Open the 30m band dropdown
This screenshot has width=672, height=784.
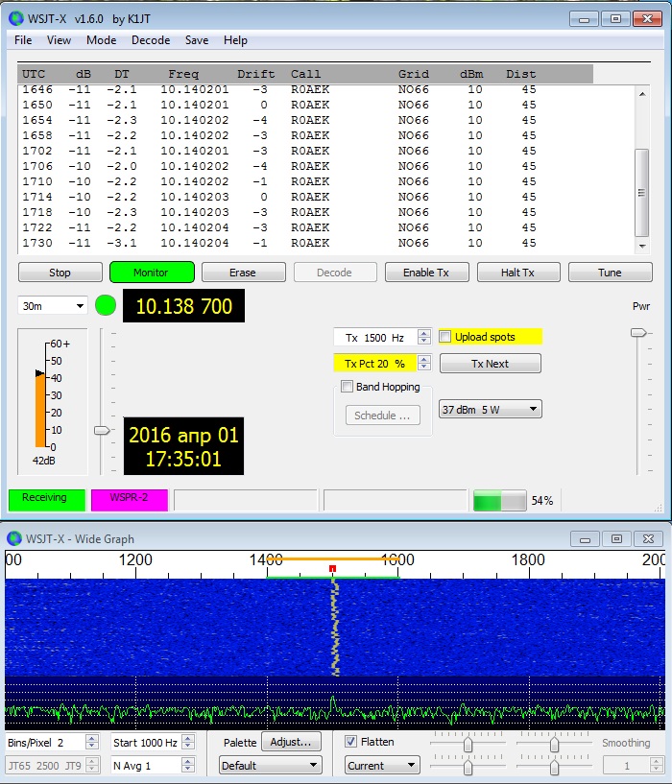53,305
